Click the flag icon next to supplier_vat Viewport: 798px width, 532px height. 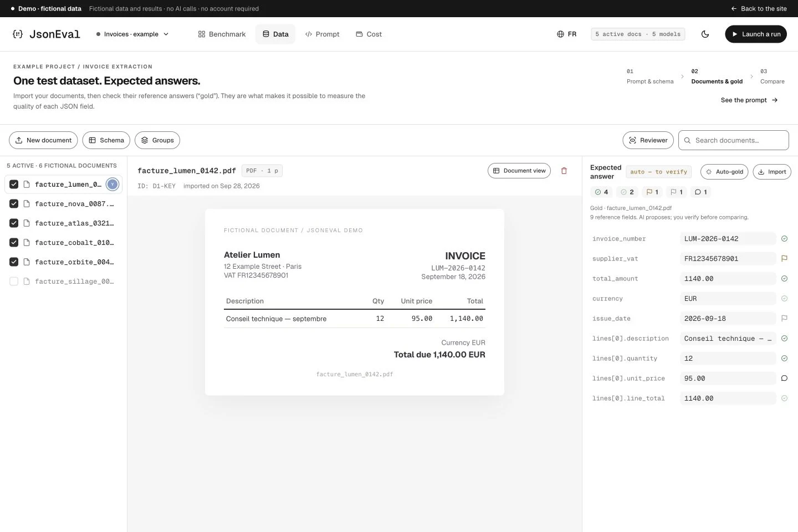(x=784, y=259)
